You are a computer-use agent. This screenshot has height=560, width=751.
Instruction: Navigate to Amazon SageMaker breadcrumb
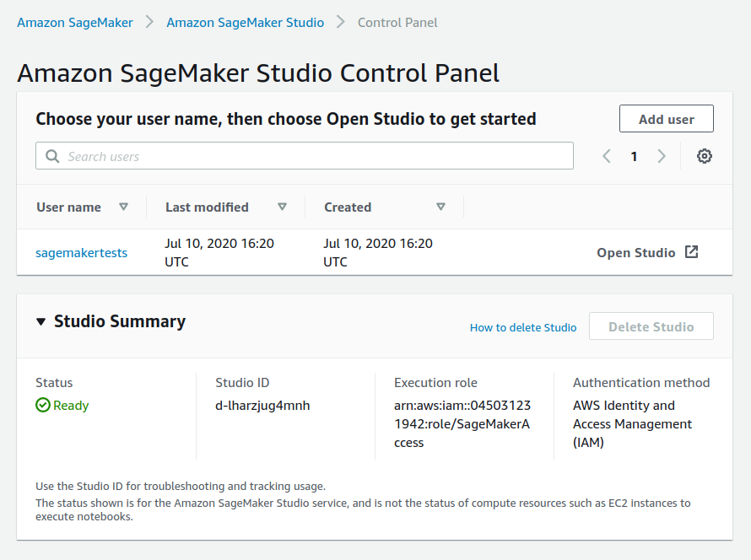75,23
